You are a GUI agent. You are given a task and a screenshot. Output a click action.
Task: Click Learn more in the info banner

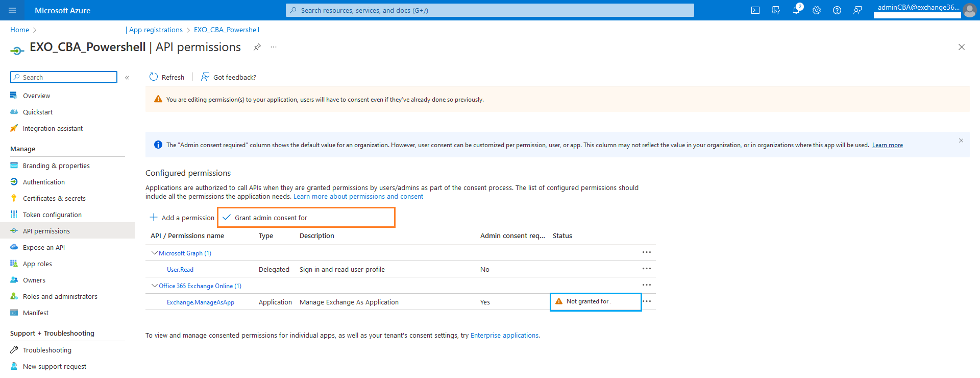tap(888, 145)
